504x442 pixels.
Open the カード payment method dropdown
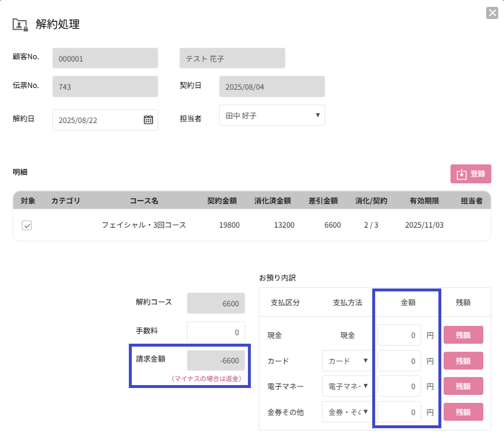[x=348, y=361]
